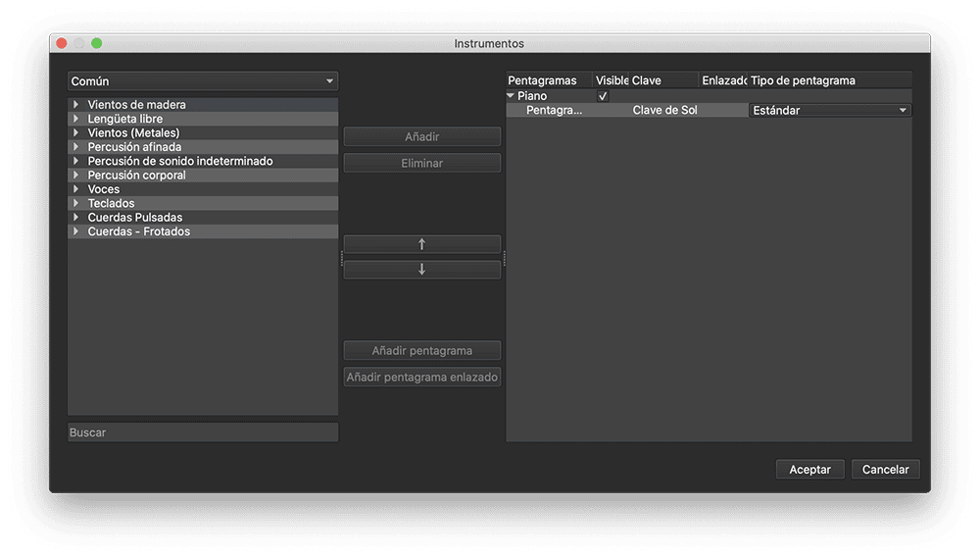
Task: Expand the Vientos de madera category
Action: coord(76,105)
